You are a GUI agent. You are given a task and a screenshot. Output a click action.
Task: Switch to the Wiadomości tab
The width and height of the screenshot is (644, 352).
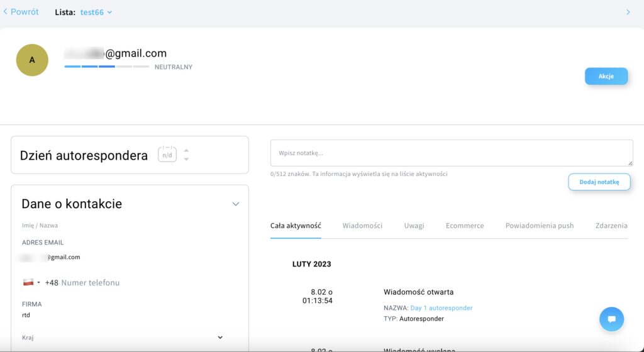362,226
